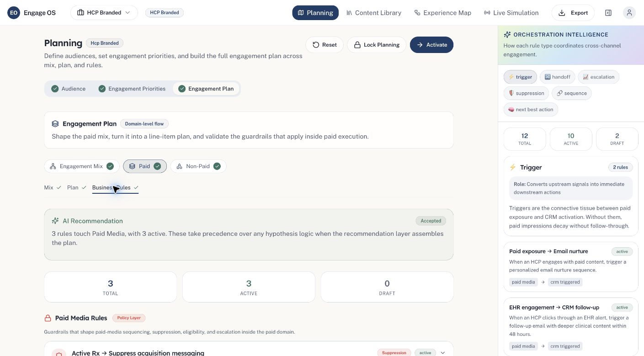644x356 pixels.
Task: Select the Engagement Priorities step
Action: pos(132,89)
